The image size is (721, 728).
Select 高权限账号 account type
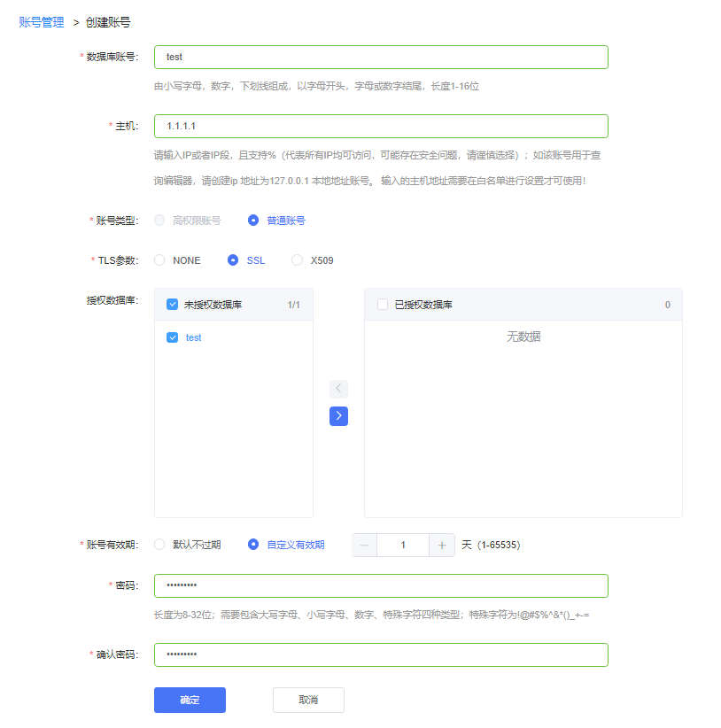click(x=160, y=221)
